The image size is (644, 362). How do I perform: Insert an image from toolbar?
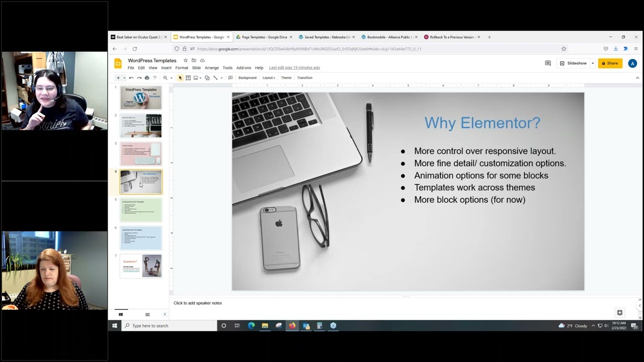click(x=196, y=78)
